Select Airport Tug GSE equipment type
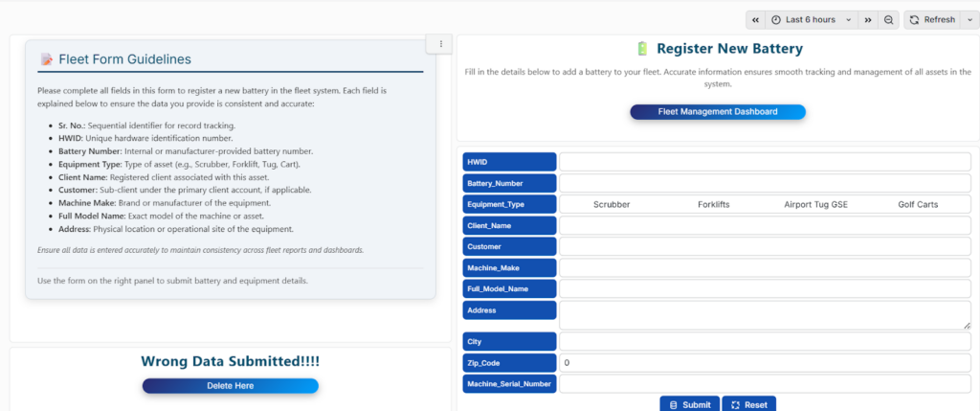Image resolution: width=980 pixels, height=411 pixels. [815, 204]
